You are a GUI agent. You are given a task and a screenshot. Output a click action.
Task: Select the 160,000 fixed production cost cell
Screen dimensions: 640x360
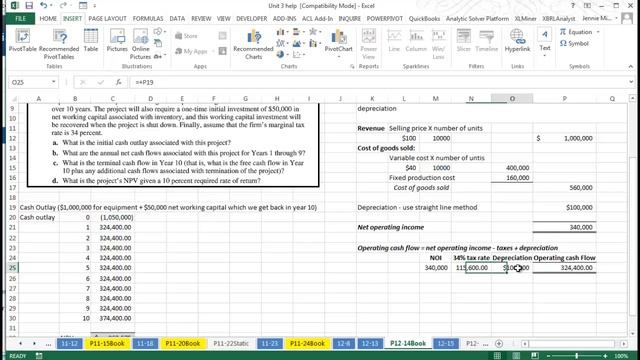(512, 178)
